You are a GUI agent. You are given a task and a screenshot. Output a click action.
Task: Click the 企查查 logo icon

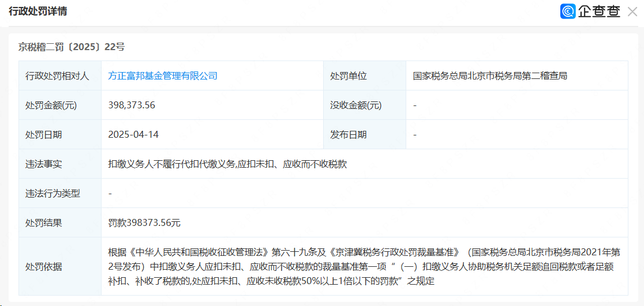coord(568,12)
